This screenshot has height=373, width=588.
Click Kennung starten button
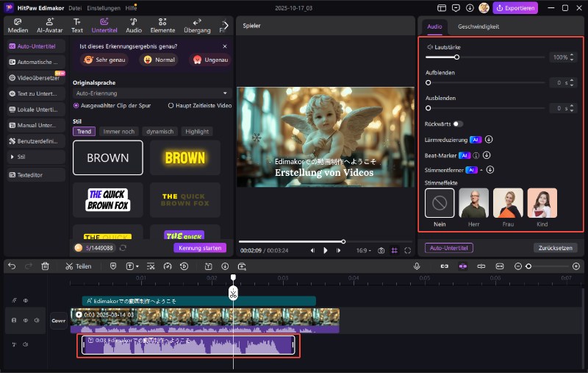(x=200, y=248)
